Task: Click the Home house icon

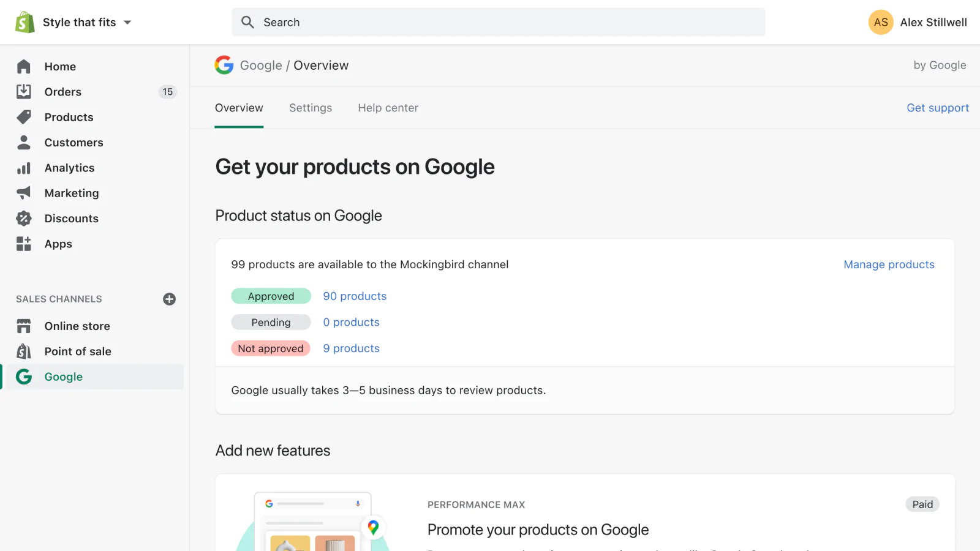Action: coord(24,66)
